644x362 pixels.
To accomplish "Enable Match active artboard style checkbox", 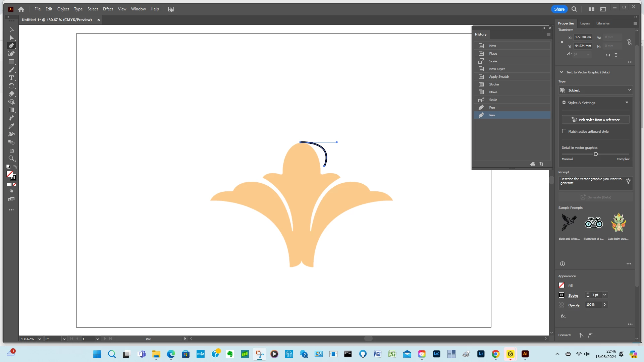I will (564, 131).
